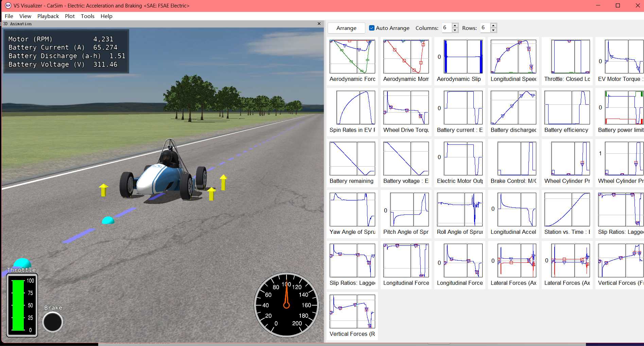The width and height of the screenshot is (644, 346).
Task: Open the Plot menu
Action: tap(70, 16)
